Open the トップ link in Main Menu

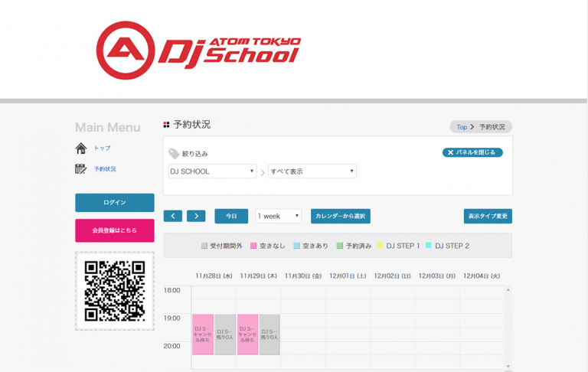(102, 148)
